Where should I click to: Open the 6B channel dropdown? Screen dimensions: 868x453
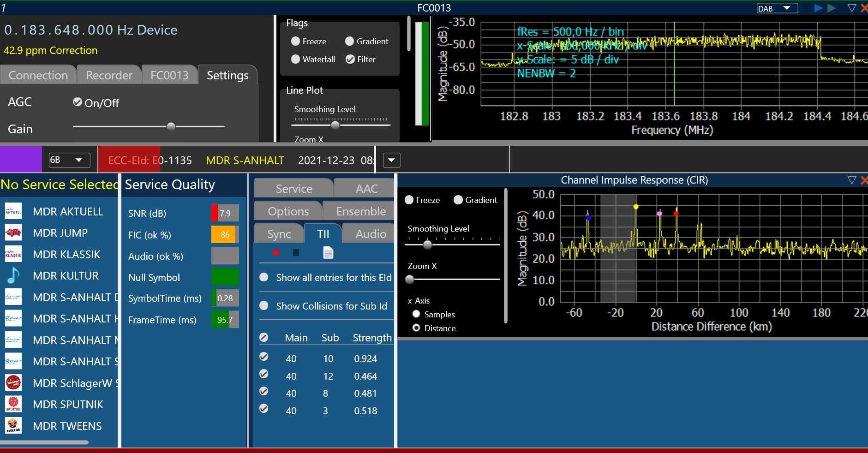69,160
